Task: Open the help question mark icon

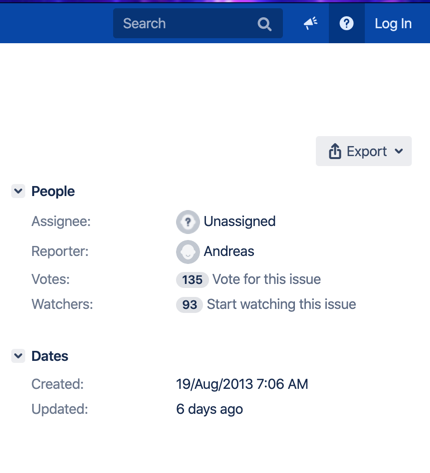Action: click(x=347, y=23)
